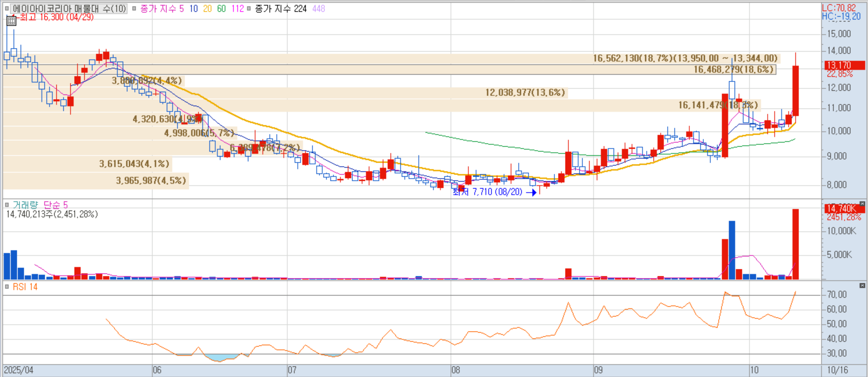Screen dimensions: 868x377
Task: Click the 최고 16,300 (04/29) high marker
Action: tap(56, 17)
